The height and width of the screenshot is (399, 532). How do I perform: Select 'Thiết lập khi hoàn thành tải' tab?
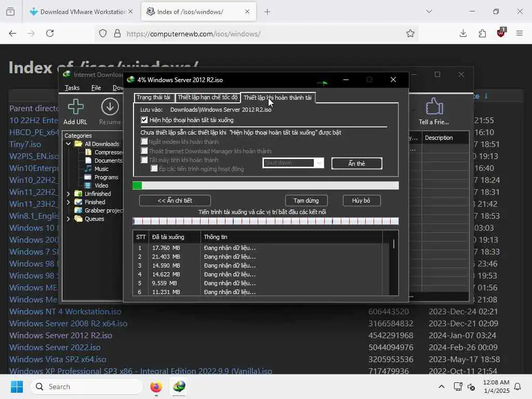[x=277, y=98]
